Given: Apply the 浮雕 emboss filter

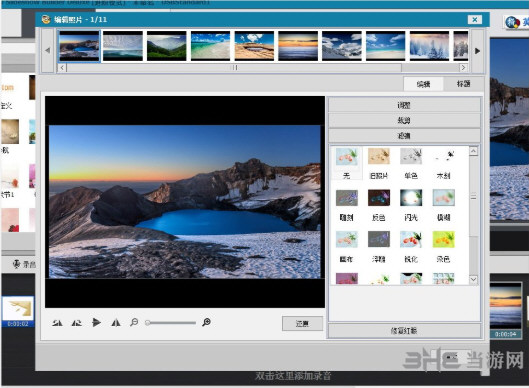Looking at the screenshot, I should (379, 247).
